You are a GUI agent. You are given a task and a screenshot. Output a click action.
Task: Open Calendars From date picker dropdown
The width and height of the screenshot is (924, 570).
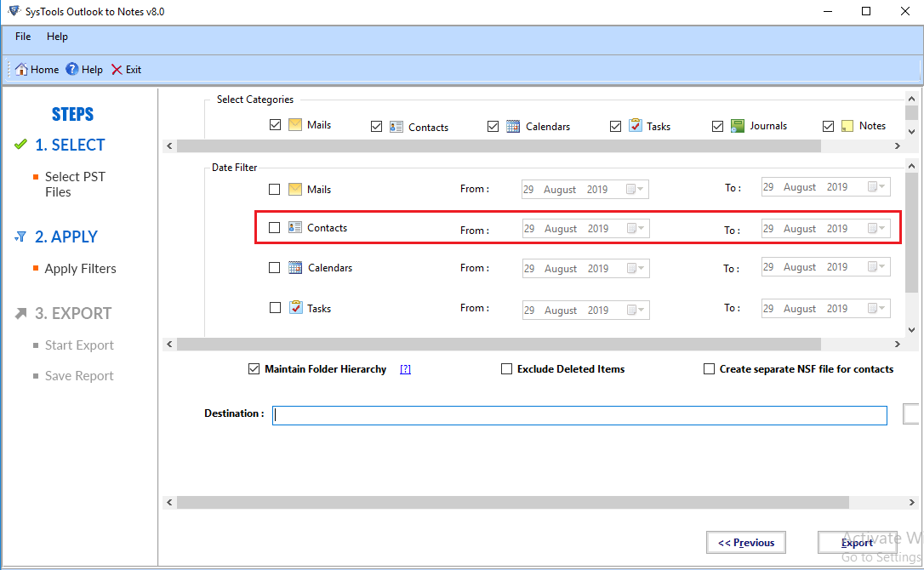636,268
